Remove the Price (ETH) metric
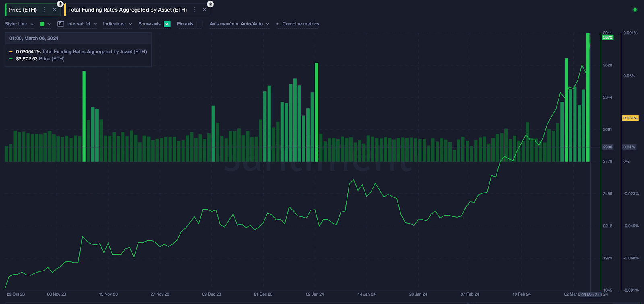This screenshot has height=304, width=644. pyautogui.click(x=54, y=10)
